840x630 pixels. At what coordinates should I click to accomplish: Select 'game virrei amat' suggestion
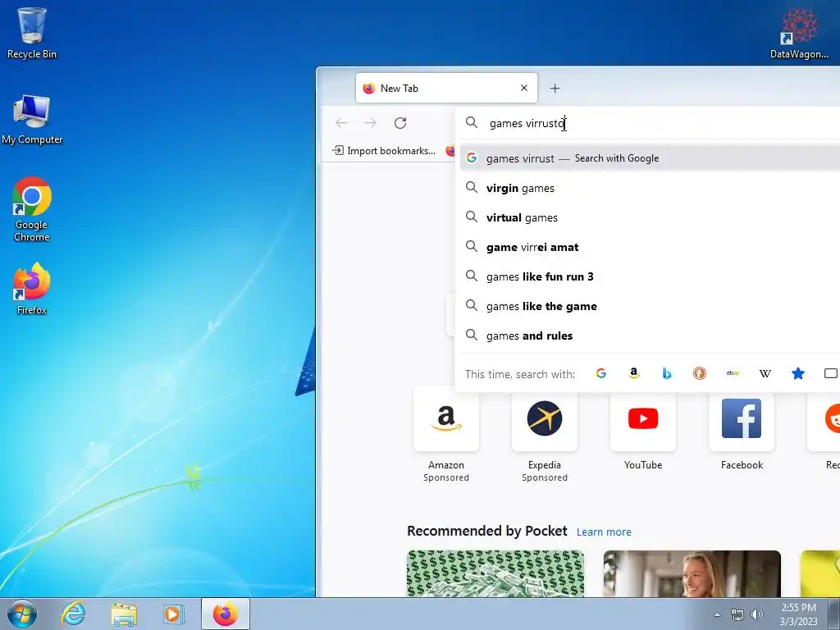click(650, 247)
